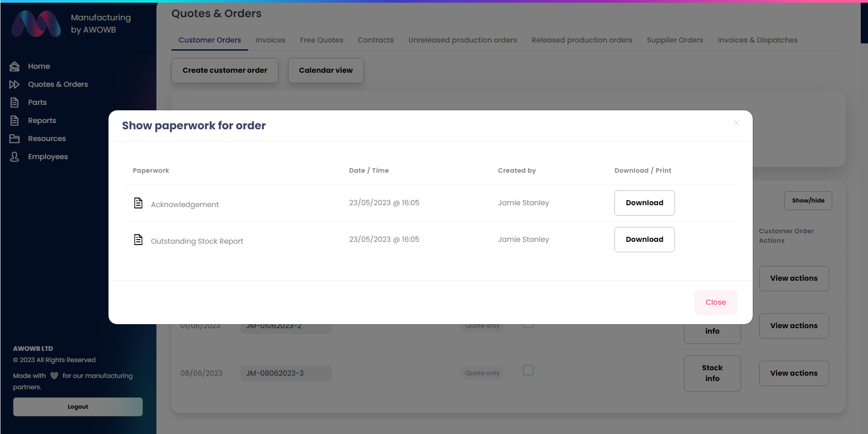Image resolution: width=868 pixels, height=434 pixels.
Task: Click Customer Order Actions column header
Action: click(x=786, y=236)
